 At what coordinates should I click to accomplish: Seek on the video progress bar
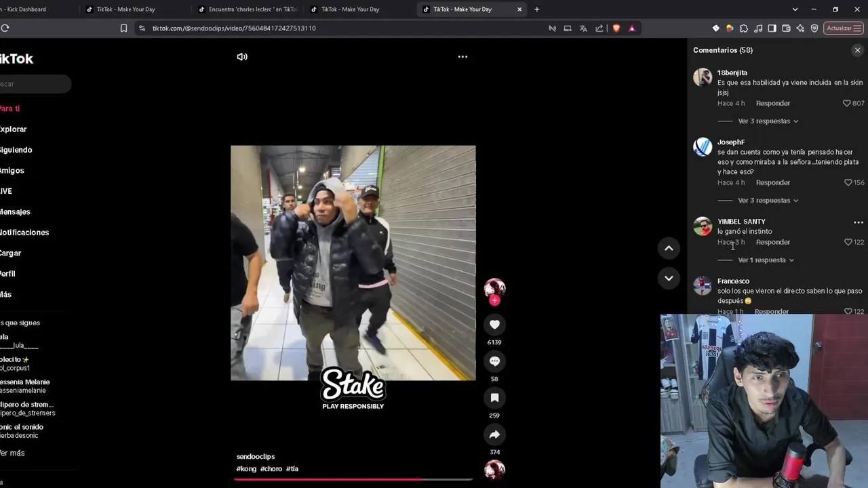(x=353, y=479)
